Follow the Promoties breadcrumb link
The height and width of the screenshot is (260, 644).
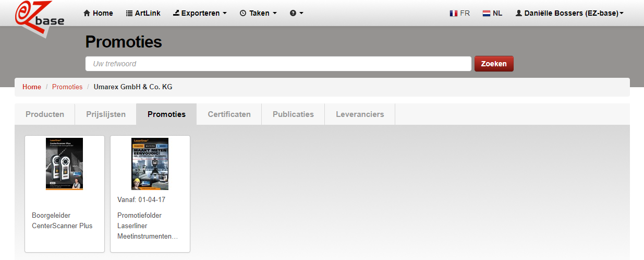[67, 87]
